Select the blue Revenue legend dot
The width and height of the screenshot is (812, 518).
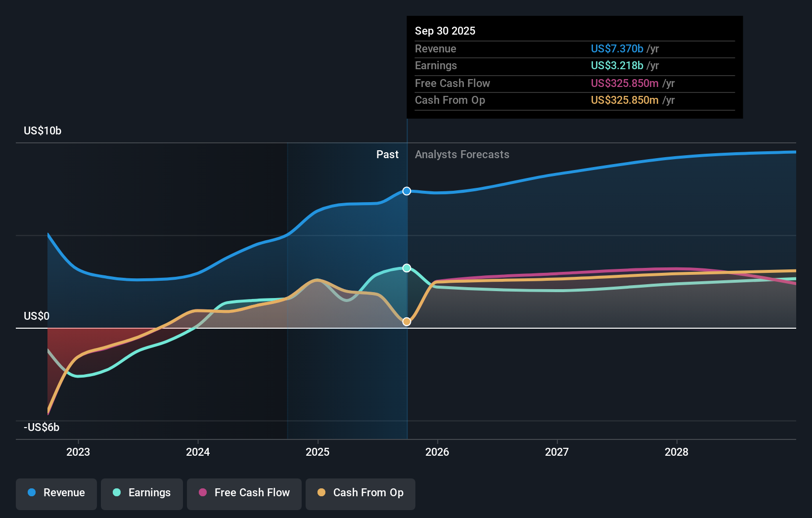[32, 493]
